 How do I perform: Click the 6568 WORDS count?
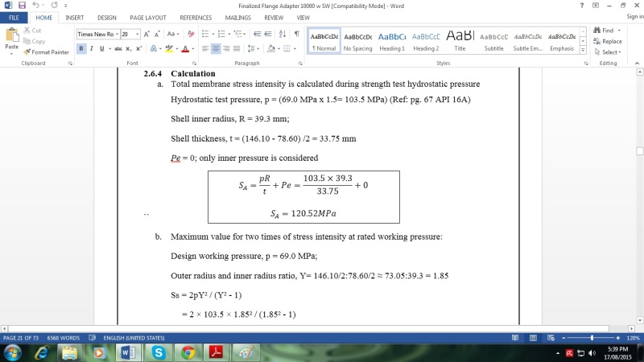(x=64, y=338)
